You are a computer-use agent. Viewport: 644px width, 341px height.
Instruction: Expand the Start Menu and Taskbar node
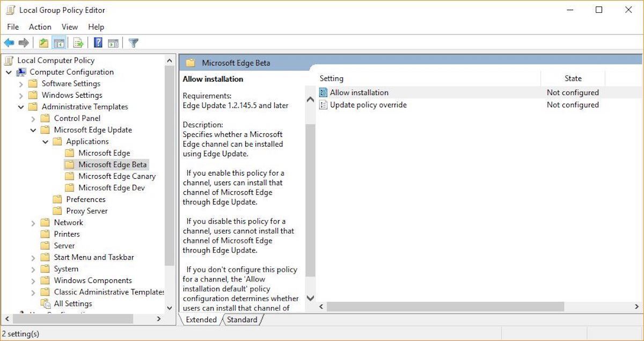point(33,257)
